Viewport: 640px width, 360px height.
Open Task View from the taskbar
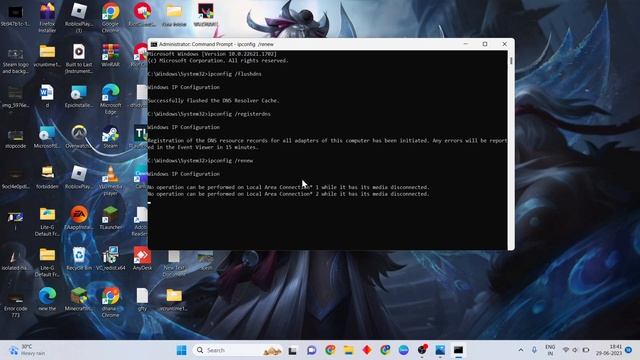(292, 350)
